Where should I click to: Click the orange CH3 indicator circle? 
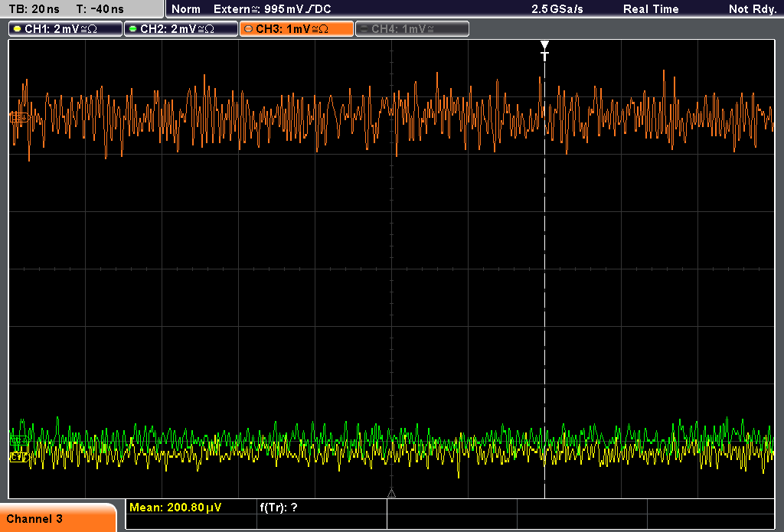[249, 29]
